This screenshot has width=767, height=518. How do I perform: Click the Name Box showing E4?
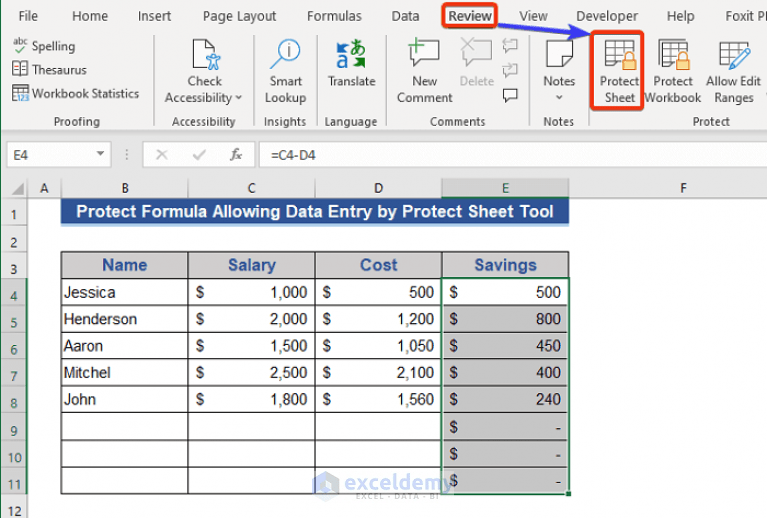point(50,155)
